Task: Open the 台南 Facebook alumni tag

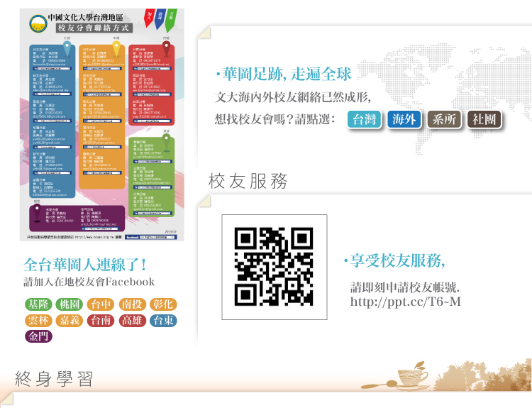Action: [x=101, y=321]
